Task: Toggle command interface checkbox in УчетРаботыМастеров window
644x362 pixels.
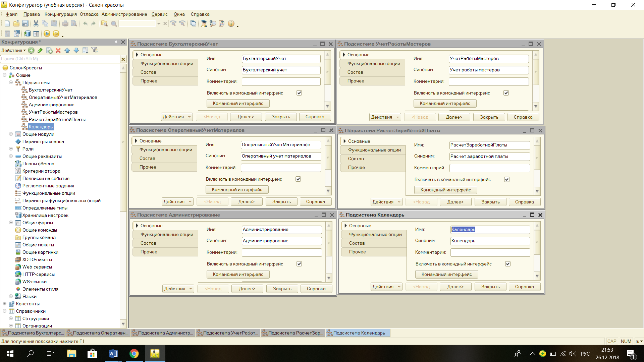Action: click(506, 93)
